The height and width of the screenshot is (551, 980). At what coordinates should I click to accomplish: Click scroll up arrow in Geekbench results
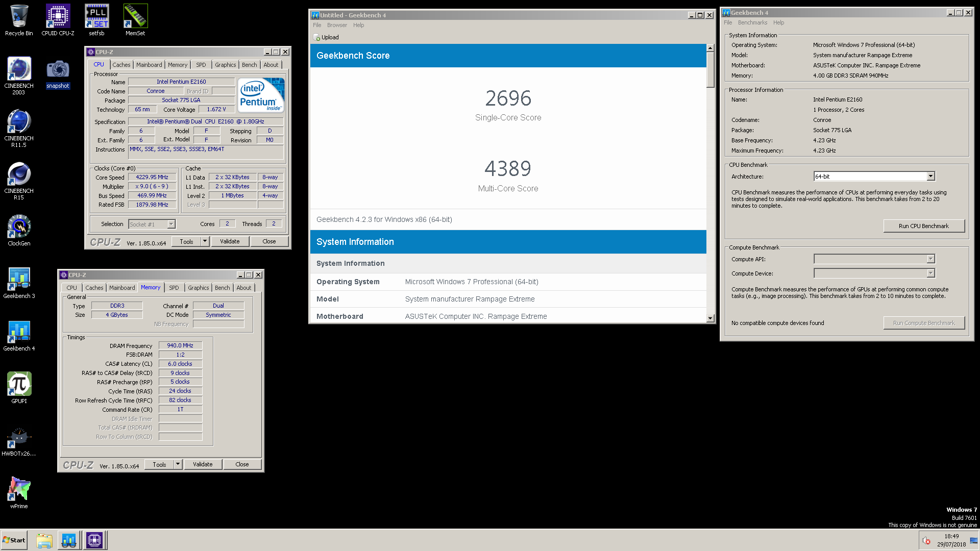[710, 48]
